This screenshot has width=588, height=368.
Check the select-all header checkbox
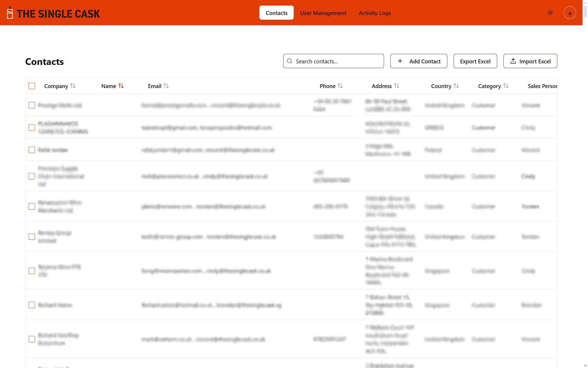[x=32, y=86]
